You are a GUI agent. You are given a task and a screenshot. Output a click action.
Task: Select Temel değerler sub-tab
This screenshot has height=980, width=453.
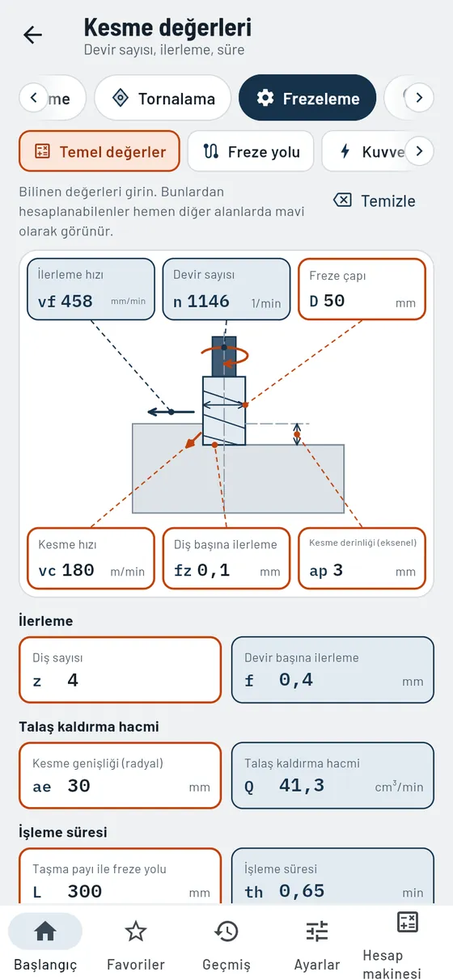coord(99,151)
